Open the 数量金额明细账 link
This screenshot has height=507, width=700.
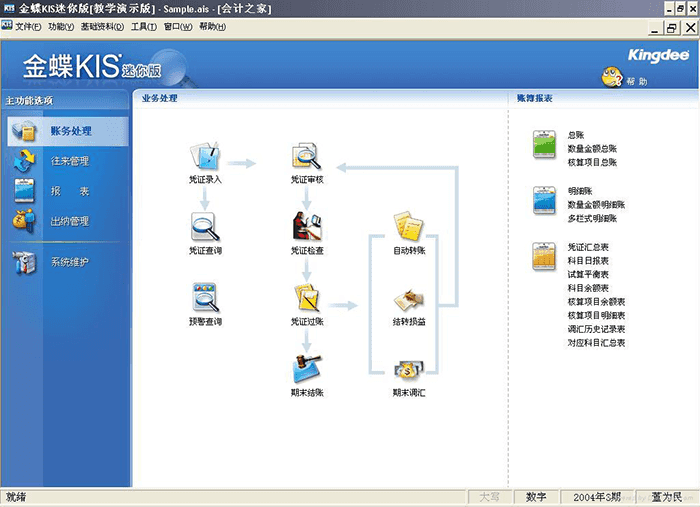(x=596, y=205)
